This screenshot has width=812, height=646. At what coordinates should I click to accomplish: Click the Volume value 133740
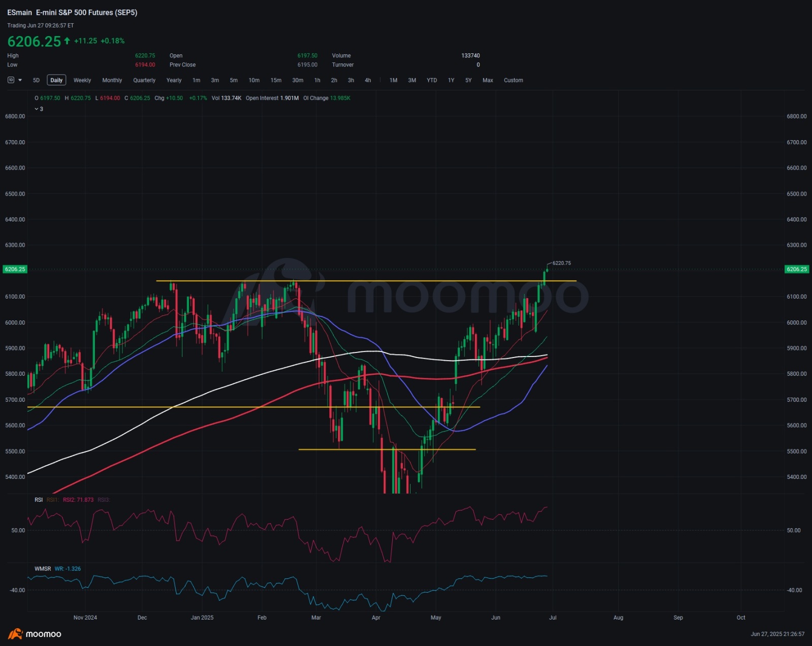pos(470,56)
